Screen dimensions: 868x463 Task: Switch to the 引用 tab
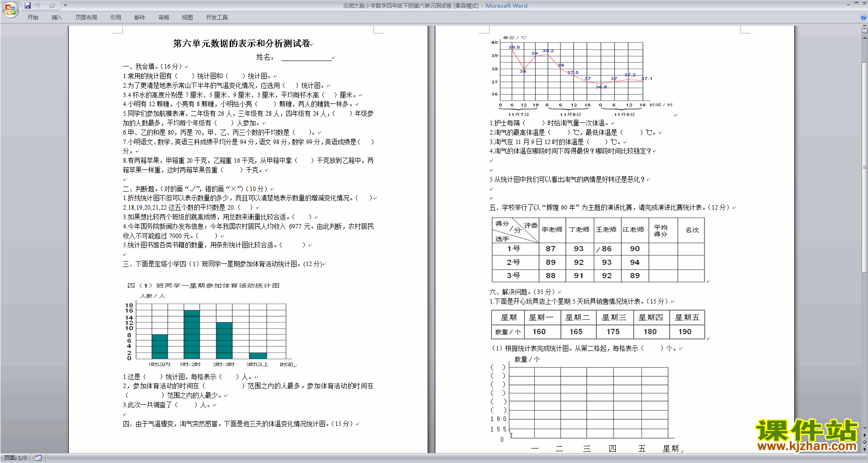pos(115,17)
